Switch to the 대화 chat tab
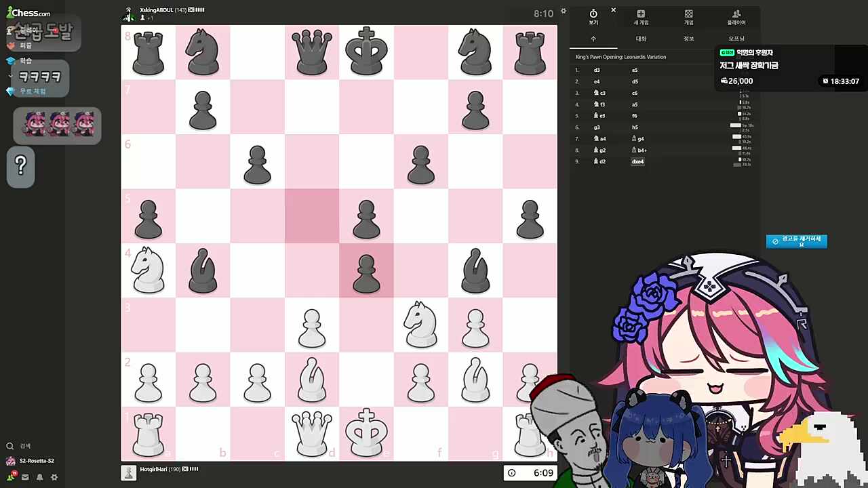This screenshot has width=868, height=488. pyautogui.click(x=641, y=39)
